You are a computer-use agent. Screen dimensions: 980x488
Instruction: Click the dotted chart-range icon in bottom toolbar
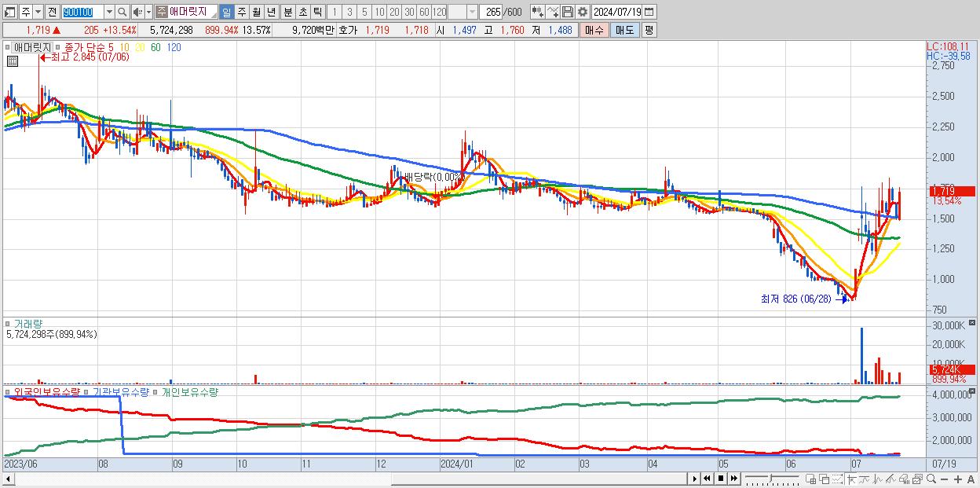tap(837, 479)
